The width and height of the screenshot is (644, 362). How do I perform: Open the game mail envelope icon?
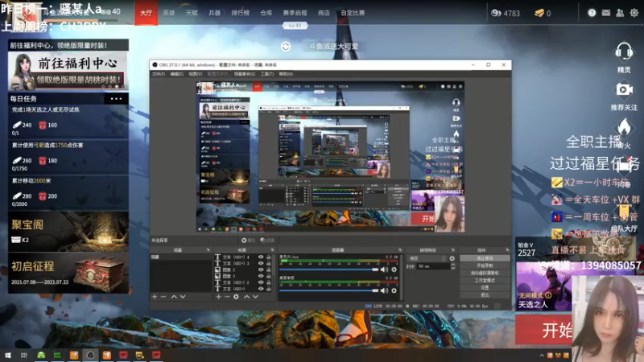pyautogui.click(x=606, y=13)
